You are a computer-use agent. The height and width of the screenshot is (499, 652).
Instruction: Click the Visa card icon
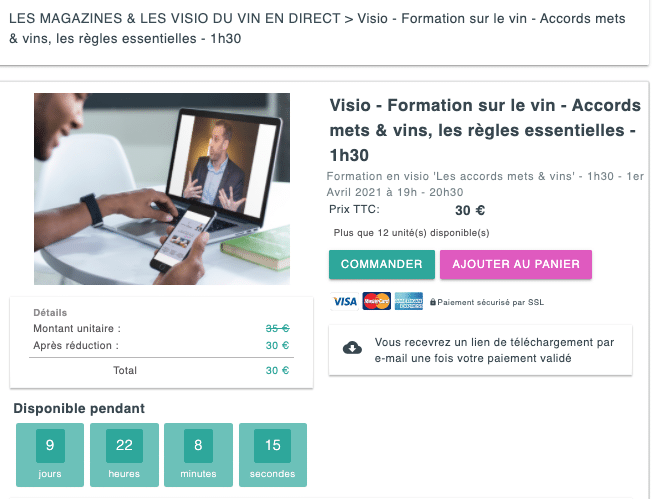(x=345, y=301)
